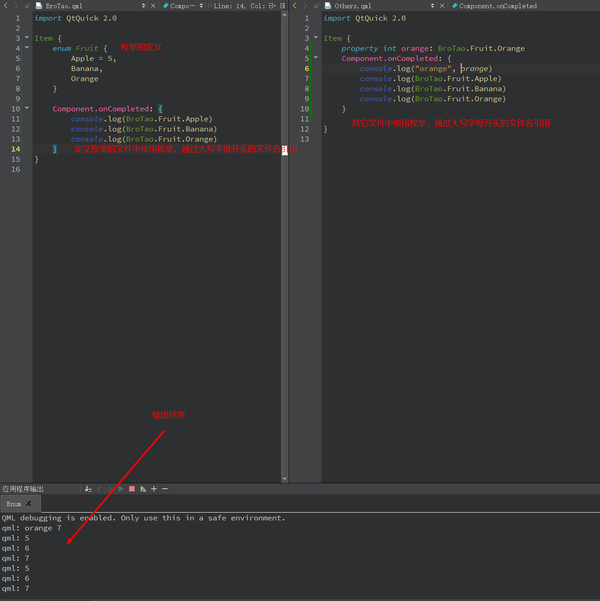The image size is (600, 601).
Task: Click console.log(BroTao.Fruit.Apple) in Others.qml
Action: [x=431, y=79]
